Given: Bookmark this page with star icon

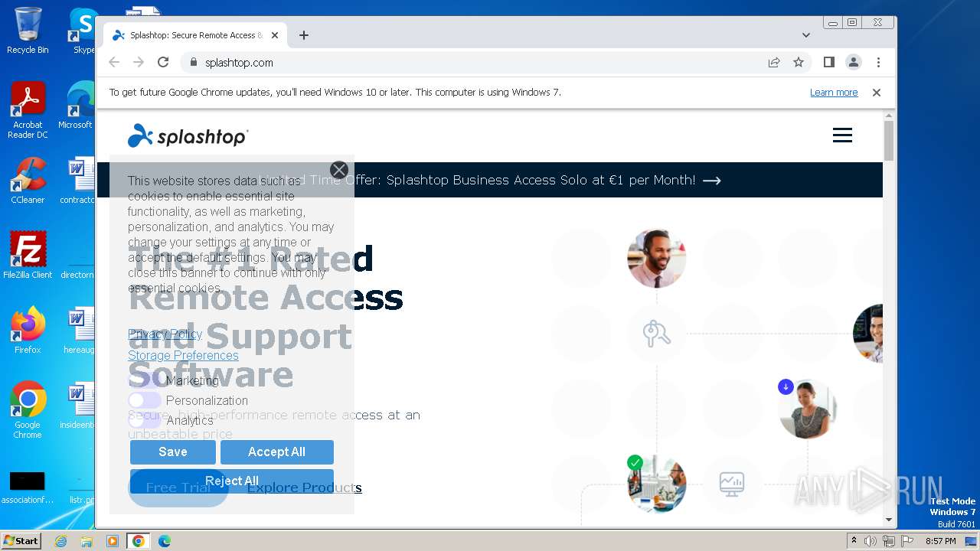Looking at the screenshot, I should pyautogui.click(x=799, y=62).
